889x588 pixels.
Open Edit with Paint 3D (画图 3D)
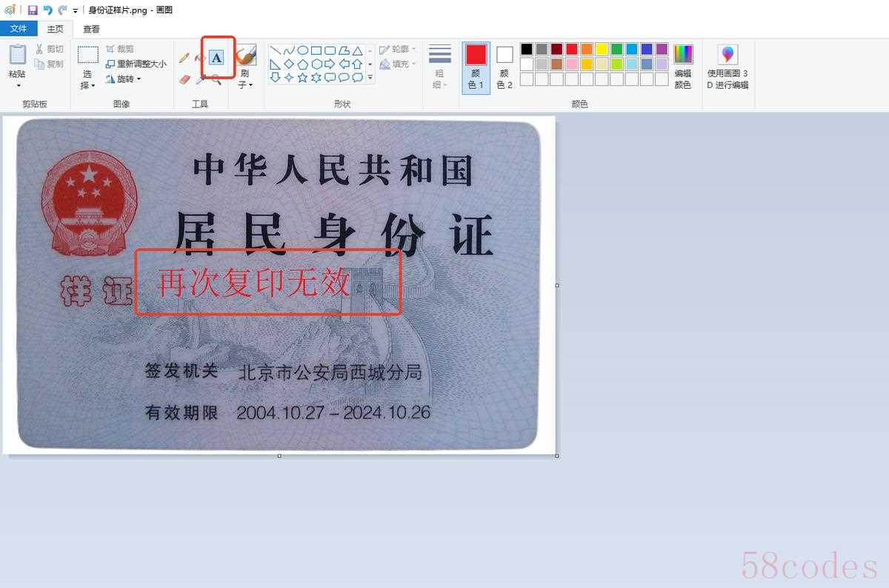click(727, 67)
